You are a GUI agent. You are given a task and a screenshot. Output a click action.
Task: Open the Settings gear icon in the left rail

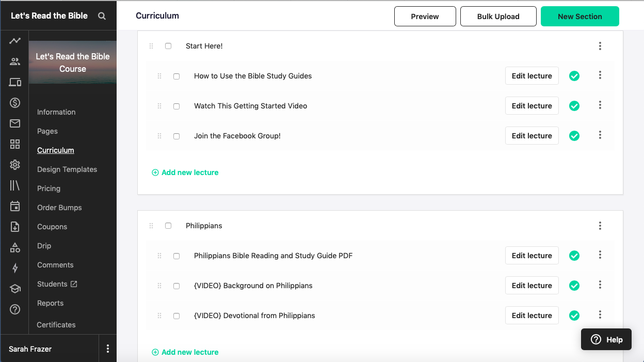15,165
